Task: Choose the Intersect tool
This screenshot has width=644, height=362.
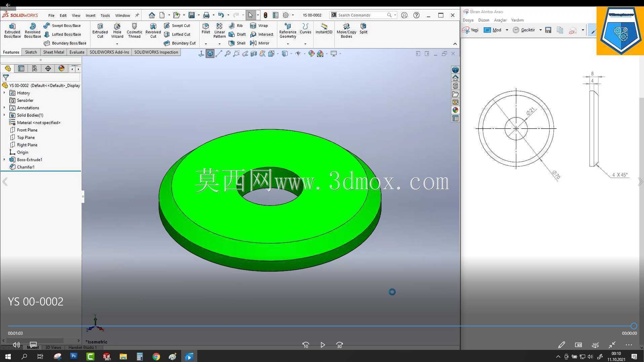Action: pyautogui.click(x=262, y=34)
